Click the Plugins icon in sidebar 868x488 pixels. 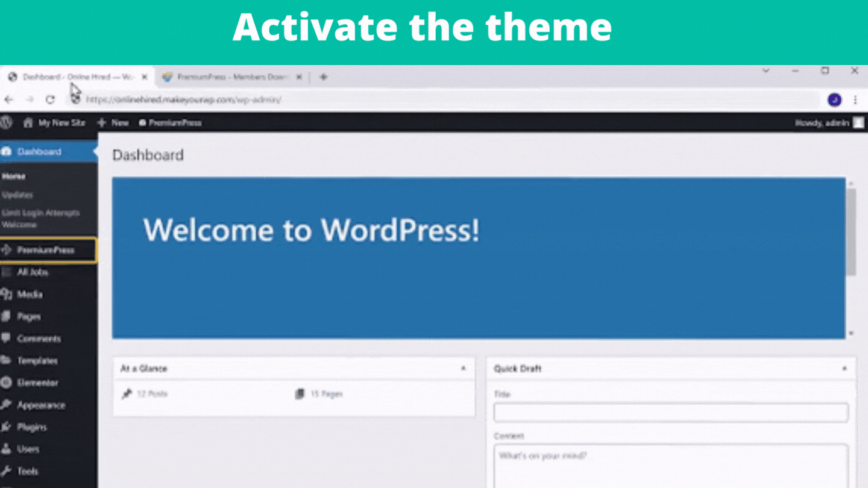(7, 427)
